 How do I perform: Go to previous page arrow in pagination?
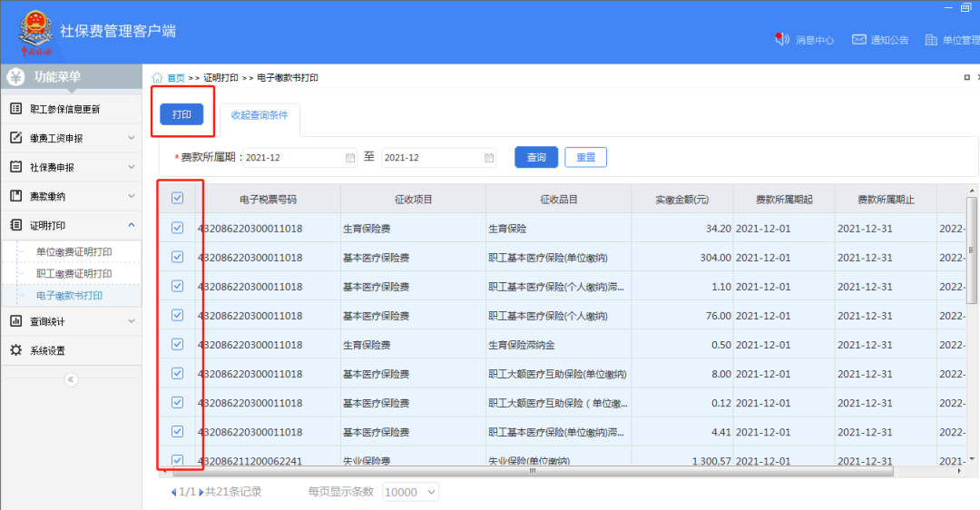pyautogui.click(x=173, y=493)
